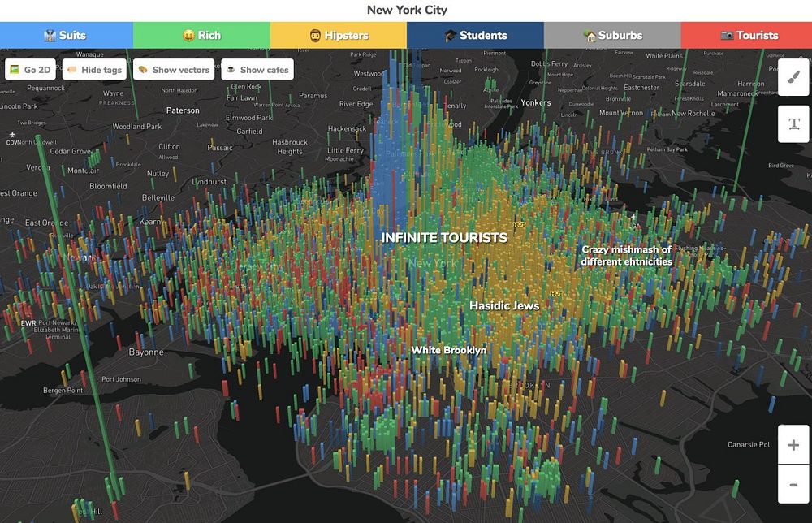The image size is (812, 523).
Task: Click the Clifton map label
Action: (170, 146)
